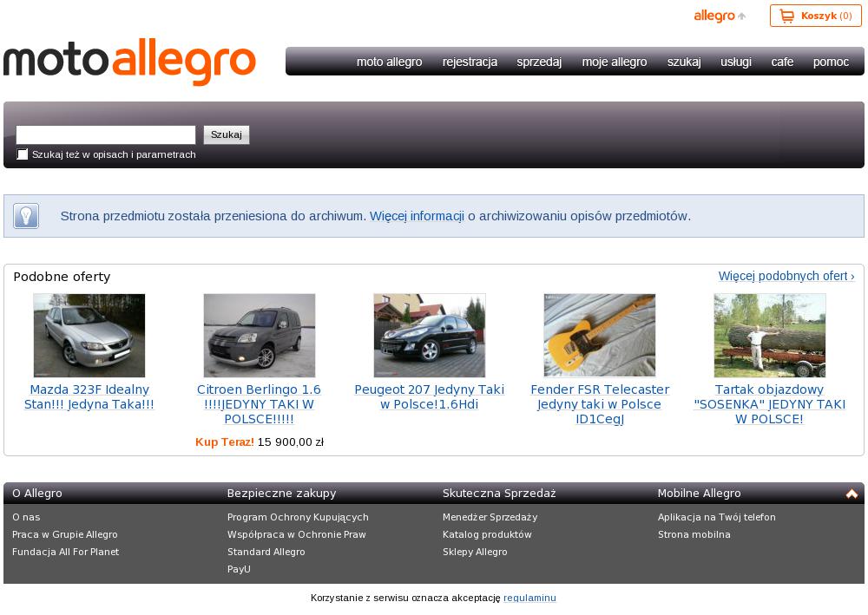Focus the search text field

coord(106,135)
